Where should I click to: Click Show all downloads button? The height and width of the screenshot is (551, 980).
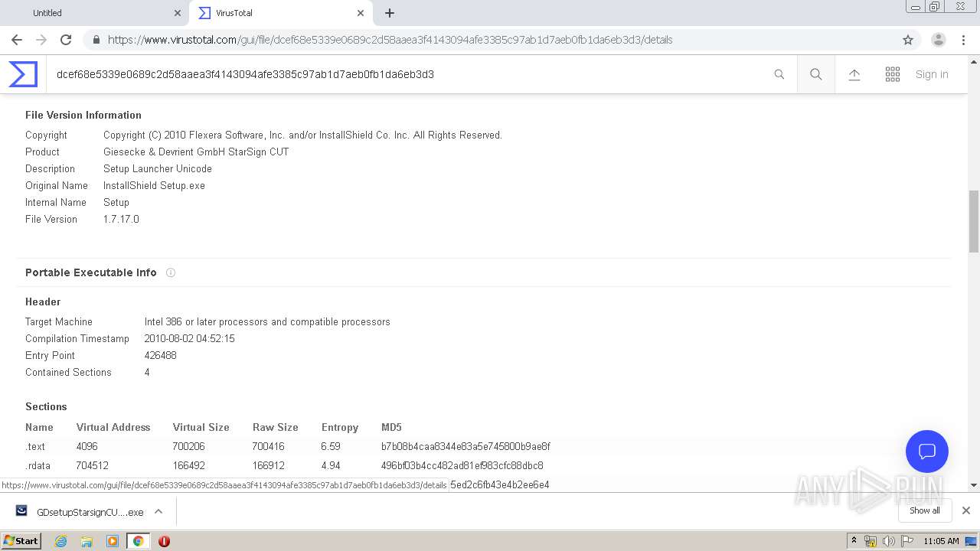coord(924,510)
